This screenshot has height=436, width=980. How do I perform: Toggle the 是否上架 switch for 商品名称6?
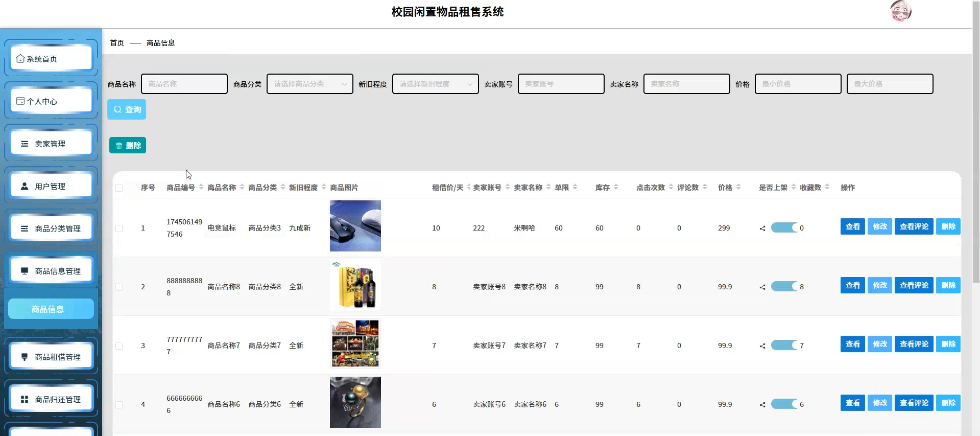click(784, 404)
